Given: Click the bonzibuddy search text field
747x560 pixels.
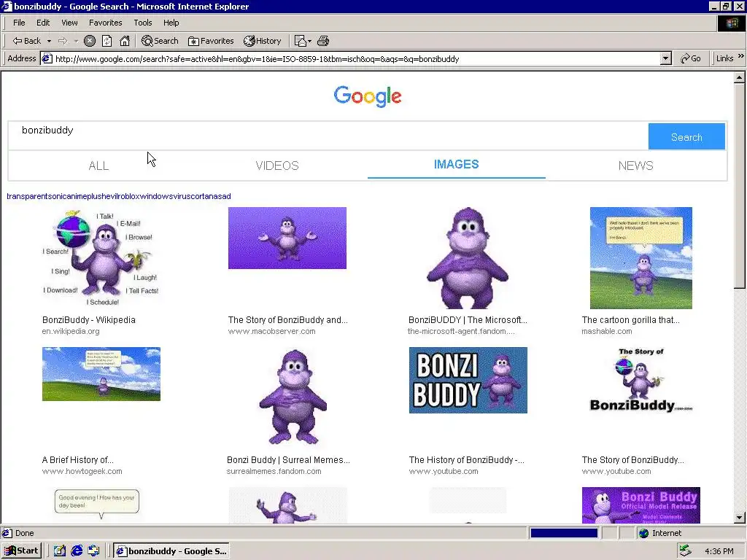Looking at the screenshot, I should (328, 136).
